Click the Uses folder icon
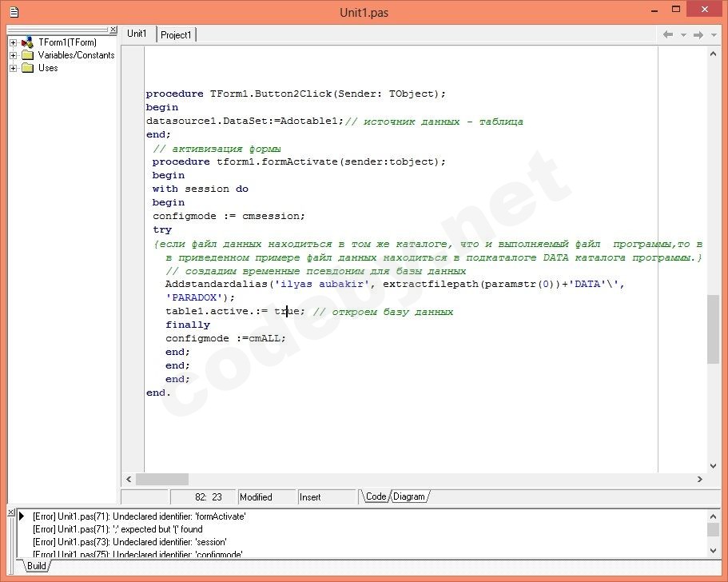The height and width of the screenshot is (582, 728). [28, 68]
